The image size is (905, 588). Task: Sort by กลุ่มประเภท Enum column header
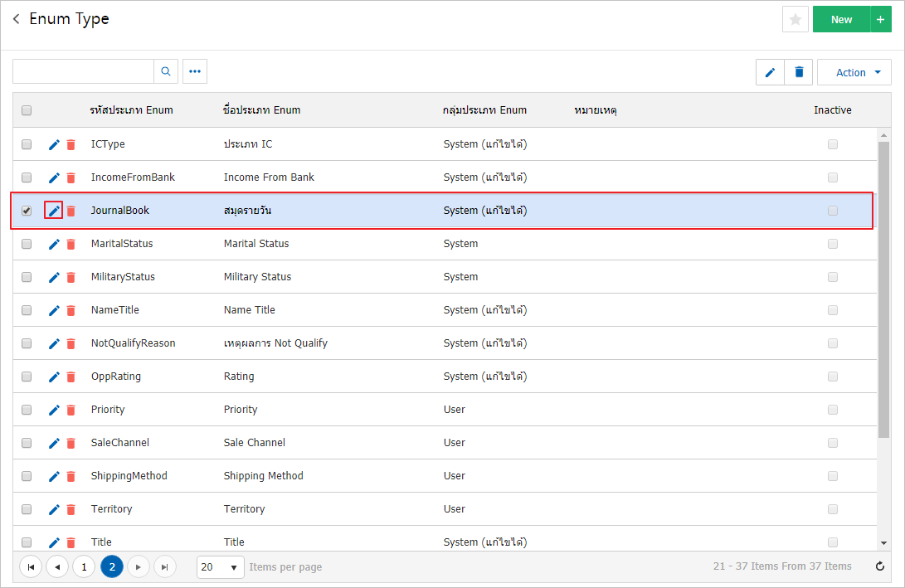click(x=484, y=110)
